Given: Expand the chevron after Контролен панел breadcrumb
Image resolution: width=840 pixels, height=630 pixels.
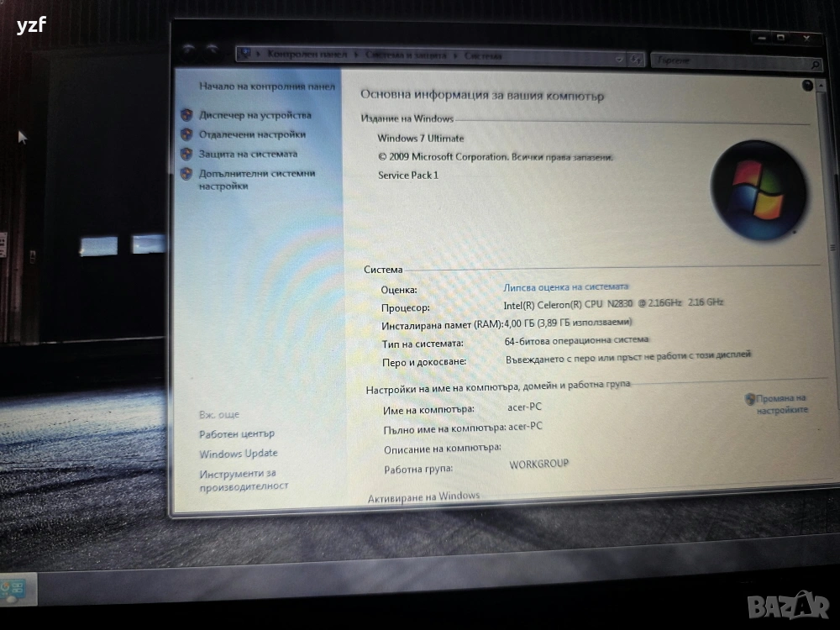Looking at the screenshot, I should pyautogui.click(x=358, y=55).
